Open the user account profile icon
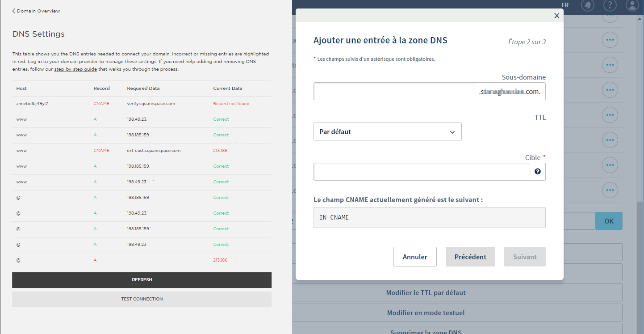This screenshot has height=334, width=644. pos(632,5)
